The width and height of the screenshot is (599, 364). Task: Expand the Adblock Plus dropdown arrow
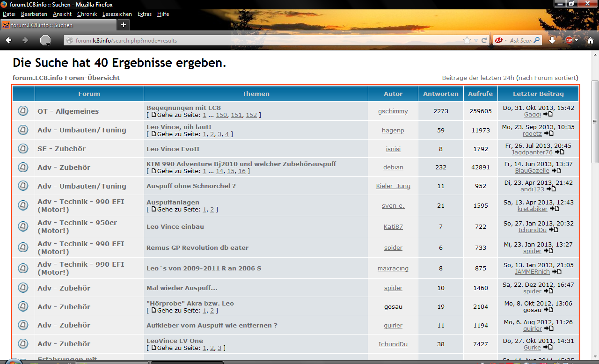(576, 41)
